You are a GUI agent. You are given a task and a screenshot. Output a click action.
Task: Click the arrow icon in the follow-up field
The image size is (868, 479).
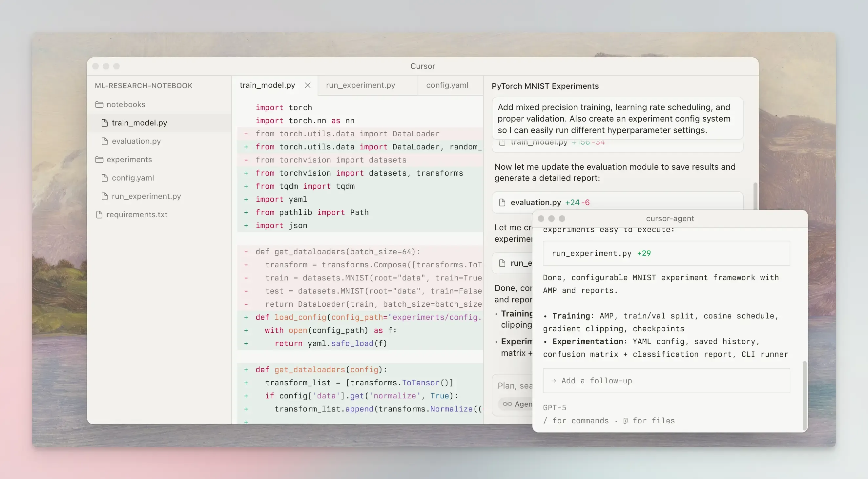click(554, 381)
